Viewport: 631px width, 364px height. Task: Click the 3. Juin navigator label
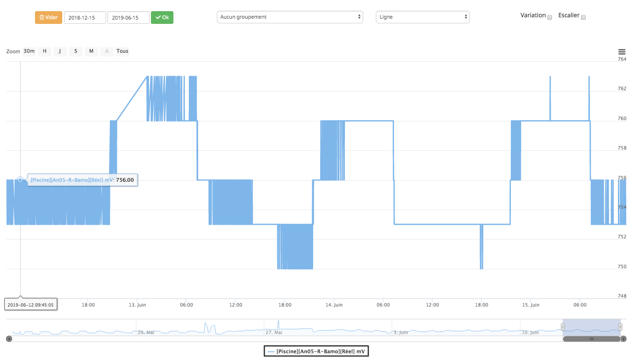tap(401, 333)
